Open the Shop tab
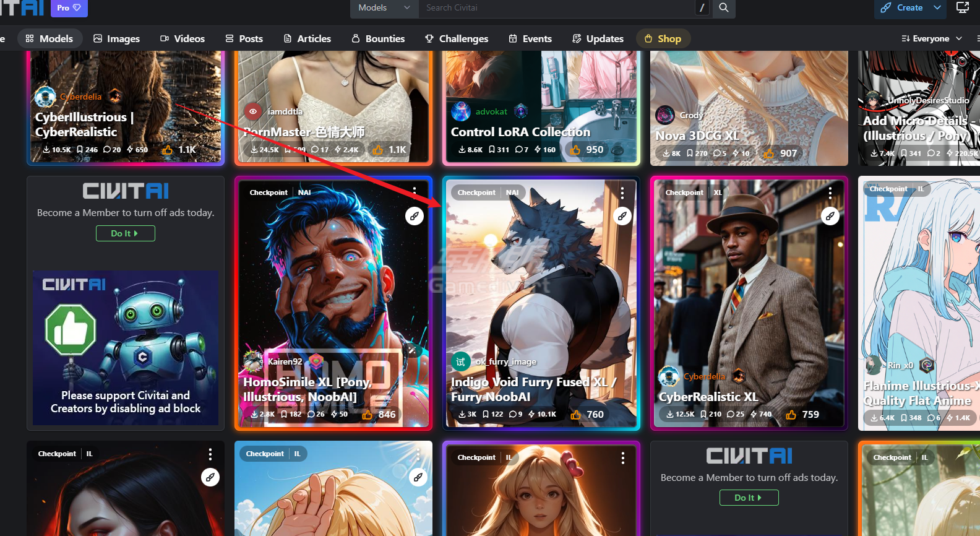Screen dimensions: 980x536 pyautogui.click(x=663, y=38)
